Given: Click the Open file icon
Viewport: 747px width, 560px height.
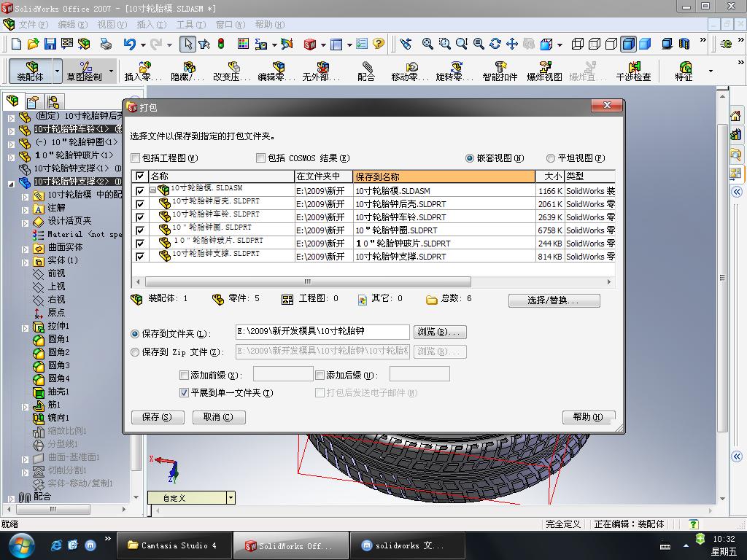Looking at the screenshot, I should click(x=33, y=44).
